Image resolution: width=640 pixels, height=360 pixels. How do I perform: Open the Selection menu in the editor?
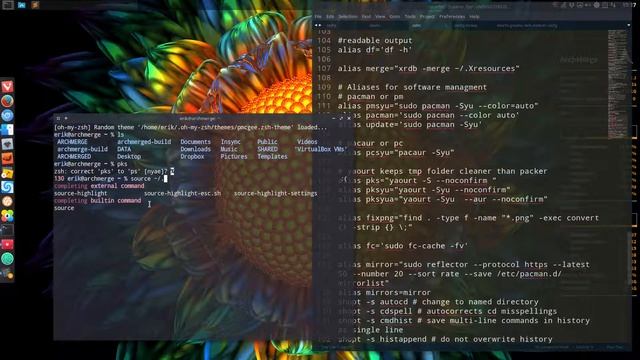click(x=348, y=17)
